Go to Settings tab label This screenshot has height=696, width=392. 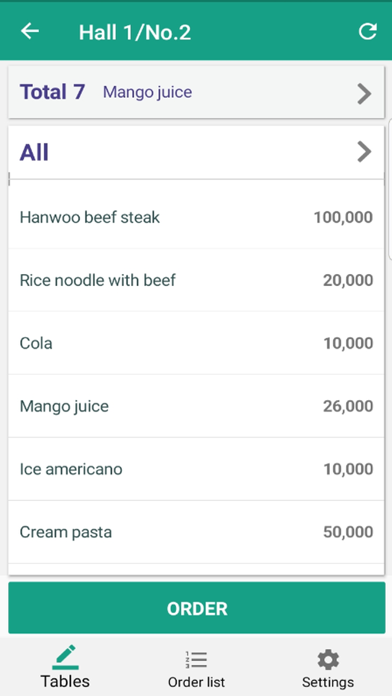[328, 682]
